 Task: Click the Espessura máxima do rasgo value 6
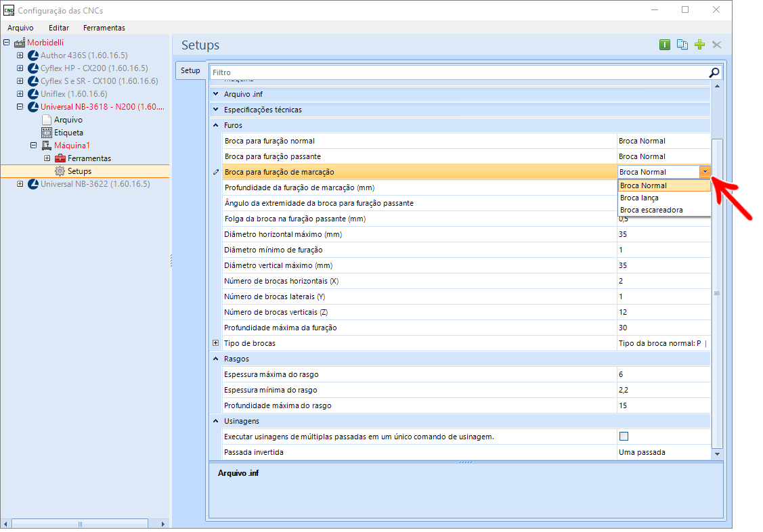point(663,374)
